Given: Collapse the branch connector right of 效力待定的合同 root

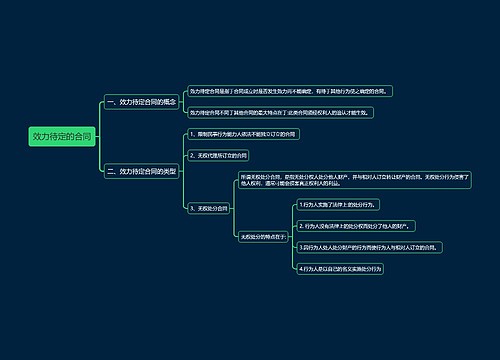Looking at the screenshot, I should coord(98,136).
